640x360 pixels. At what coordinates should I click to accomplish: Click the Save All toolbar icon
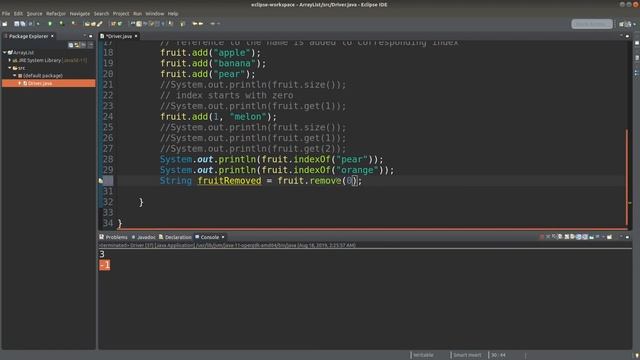click(23, 24)
